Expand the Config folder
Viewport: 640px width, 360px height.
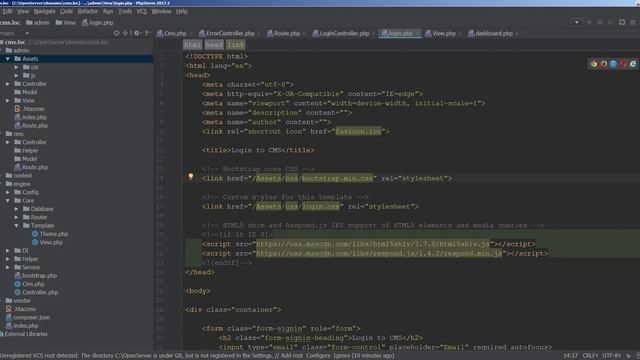coord(8,192)
